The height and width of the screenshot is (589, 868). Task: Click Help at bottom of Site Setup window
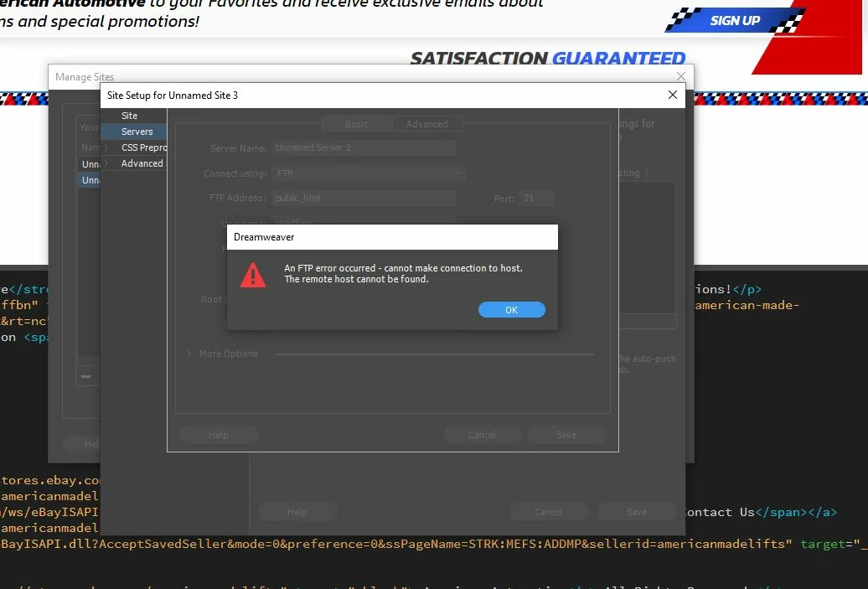pos(297,512)
